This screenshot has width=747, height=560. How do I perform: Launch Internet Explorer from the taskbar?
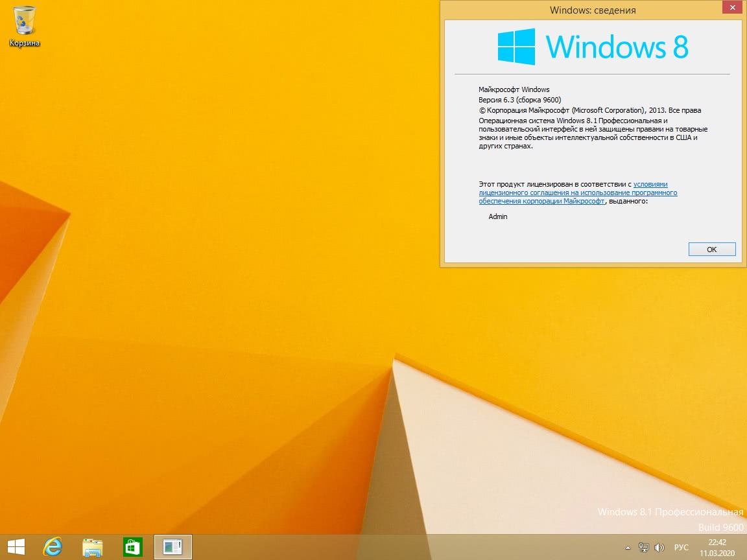(x=53, y=547)
